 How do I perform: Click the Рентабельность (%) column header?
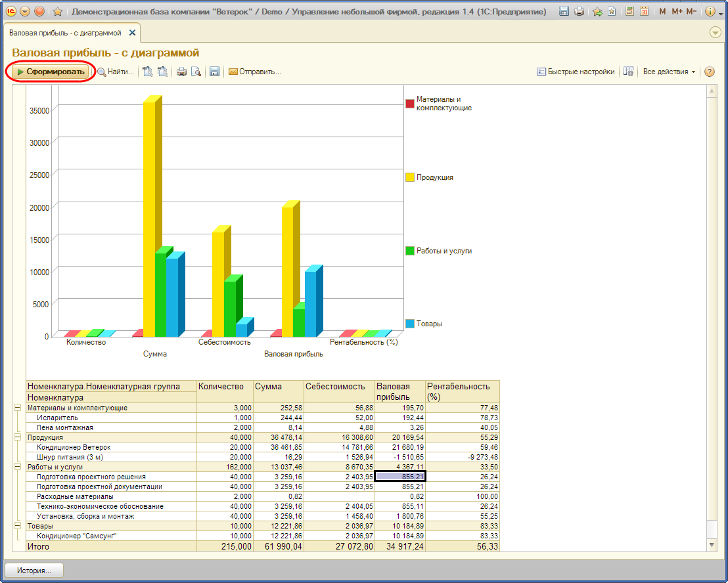click(x=463, y=391)
